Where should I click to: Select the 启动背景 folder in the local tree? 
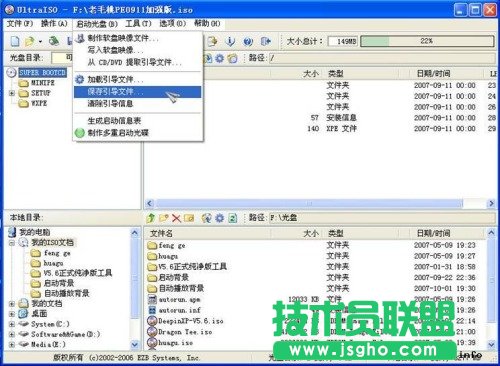coord(59,283)
